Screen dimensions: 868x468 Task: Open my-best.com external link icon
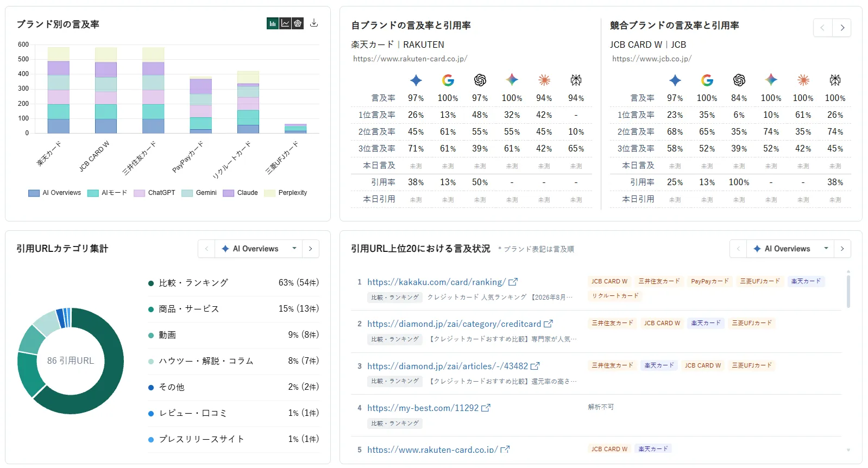(486, 408)
